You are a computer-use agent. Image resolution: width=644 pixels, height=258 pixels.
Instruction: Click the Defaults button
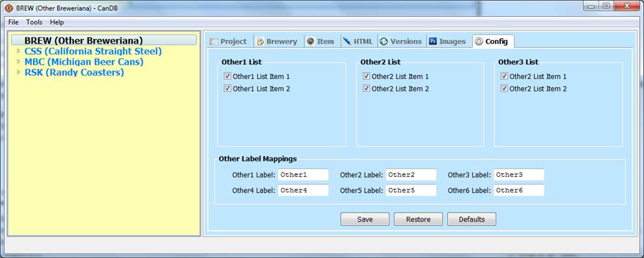click(x=472, y=219)
